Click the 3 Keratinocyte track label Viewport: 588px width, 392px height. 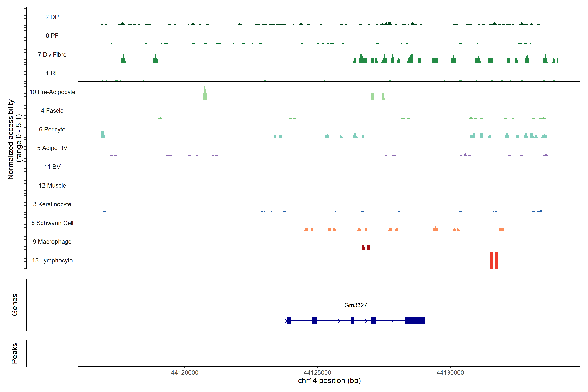[x=52, y=204]
